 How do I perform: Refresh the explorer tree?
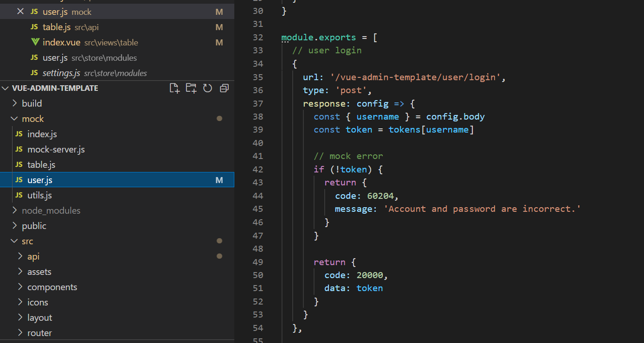[207, 88]
